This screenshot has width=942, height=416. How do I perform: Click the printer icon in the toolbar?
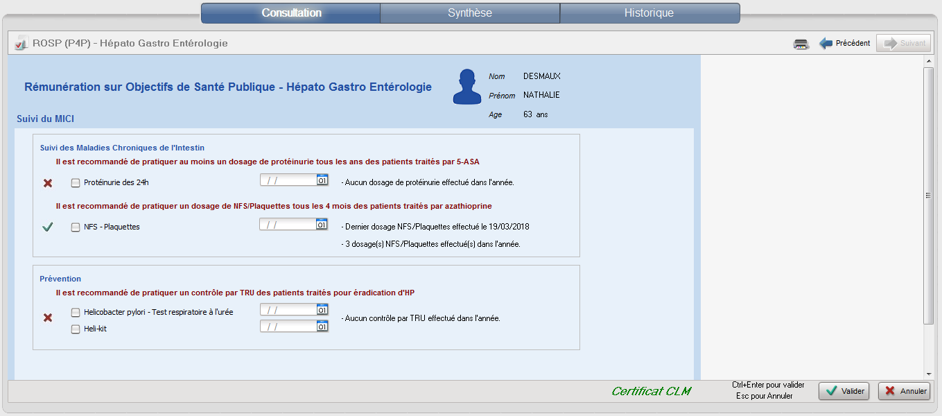click(x=801, y=44)
